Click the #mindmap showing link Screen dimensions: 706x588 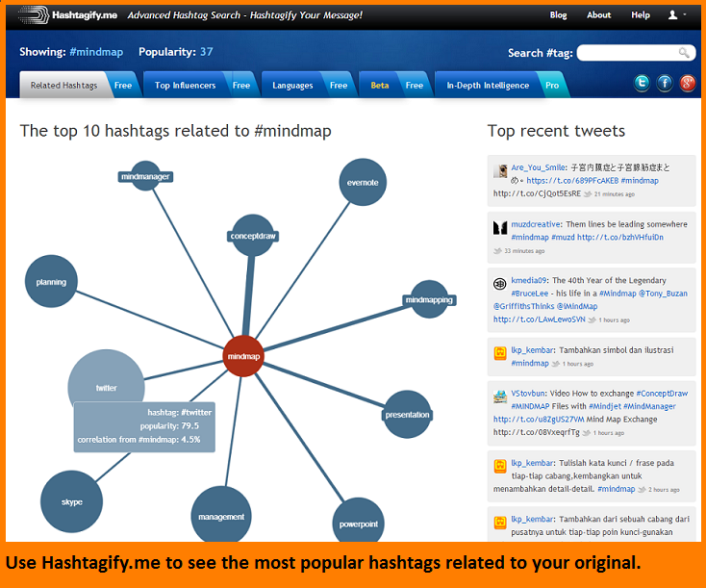(96, 52)
